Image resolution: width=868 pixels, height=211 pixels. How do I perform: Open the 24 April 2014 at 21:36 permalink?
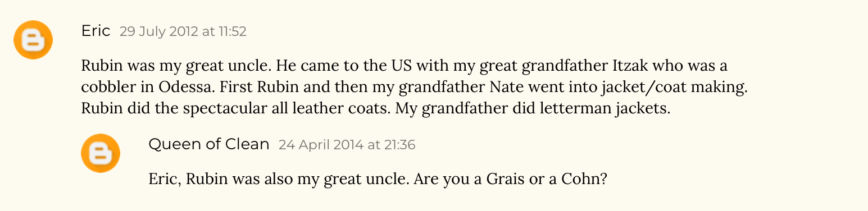tap(347, 145)
